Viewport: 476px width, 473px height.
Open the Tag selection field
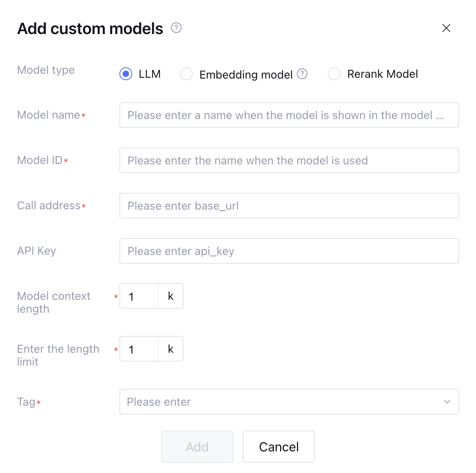(x=280, y=402)
